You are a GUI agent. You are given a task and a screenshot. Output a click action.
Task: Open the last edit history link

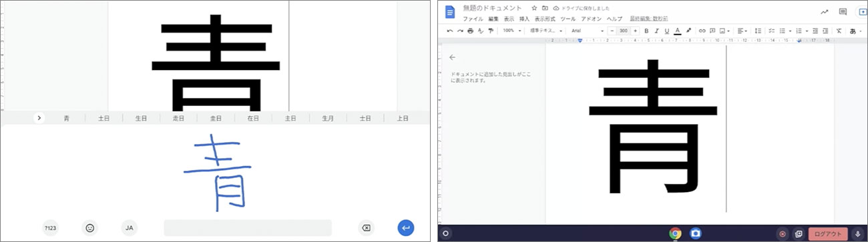point(649,19)
